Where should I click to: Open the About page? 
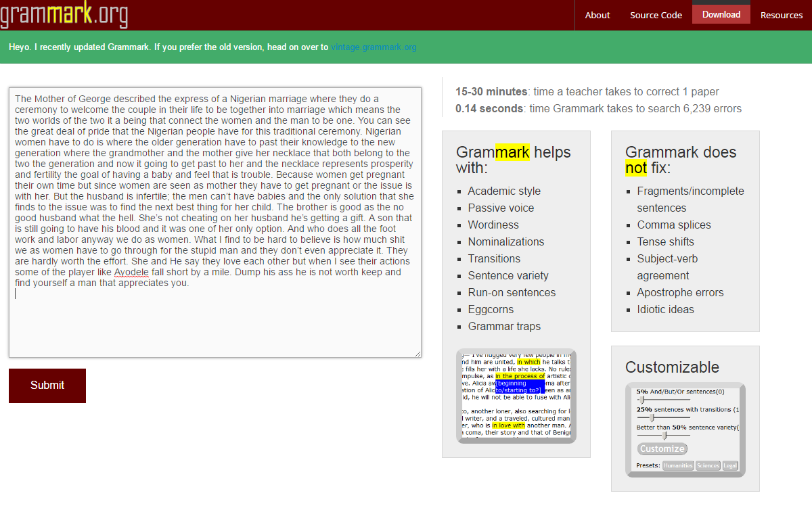pyautogui.click(x=597, y=15)
